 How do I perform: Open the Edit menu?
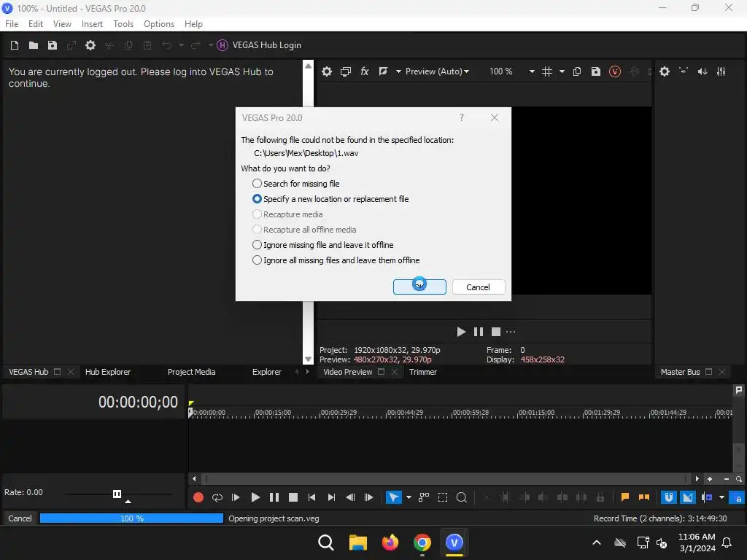[36, 24]
